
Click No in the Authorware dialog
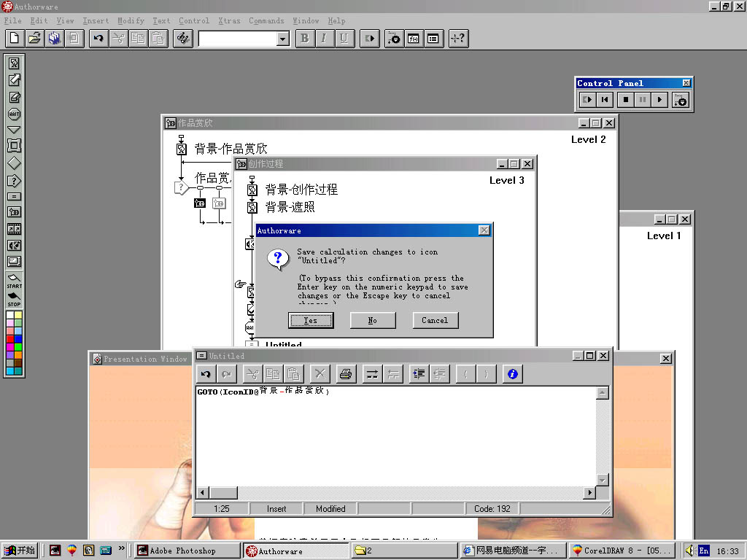[373, 321]
